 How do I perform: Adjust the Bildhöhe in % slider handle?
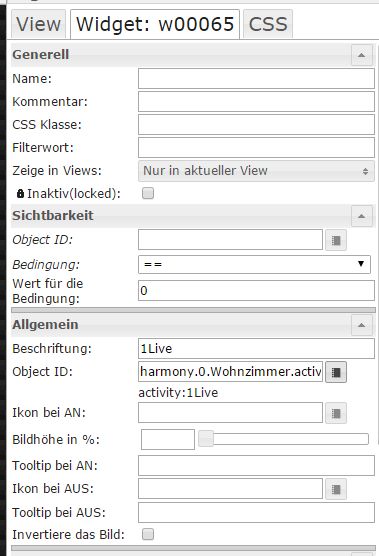pos(206,439)
